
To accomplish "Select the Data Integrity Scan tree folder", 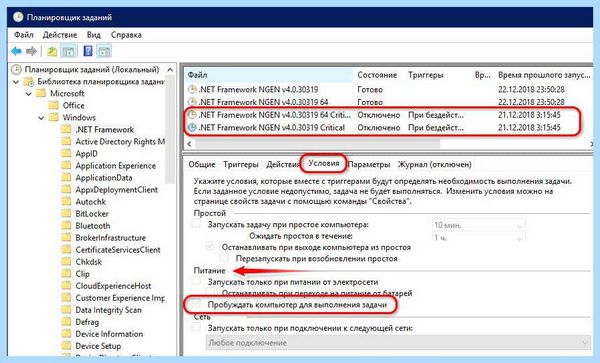I will point(108,310).
